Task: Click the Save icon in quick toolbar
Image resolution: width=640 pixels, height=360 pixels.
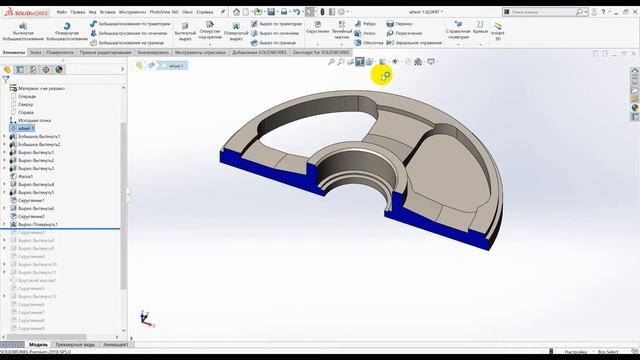Action: pyautogui.click(x=271, y=12)
